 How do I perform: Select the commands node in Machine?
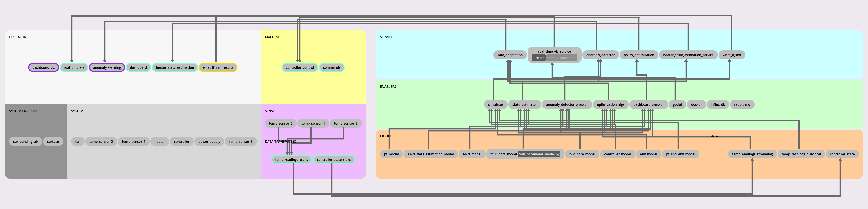point(332,67)
